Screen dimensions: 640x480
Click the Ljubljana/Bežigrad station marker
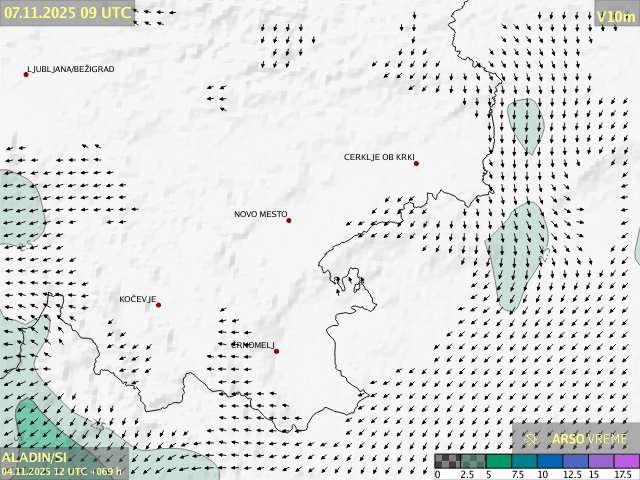pos(26,74)
